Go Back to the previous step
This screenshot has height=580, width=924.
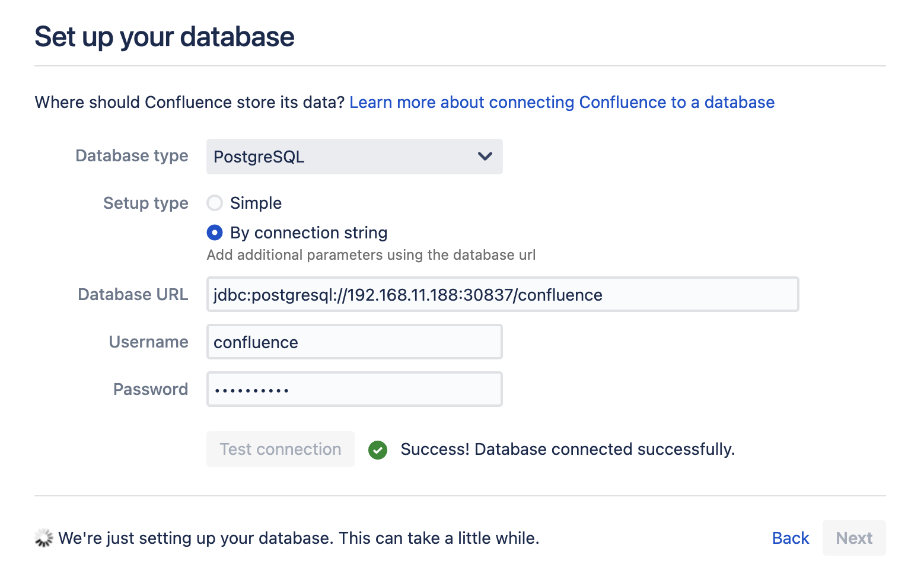(790, 538)
